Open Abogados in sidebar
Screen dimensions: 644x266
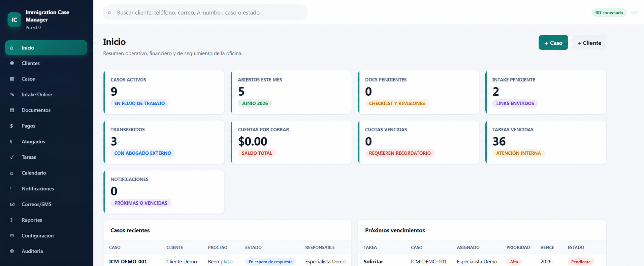pos(46,142)
